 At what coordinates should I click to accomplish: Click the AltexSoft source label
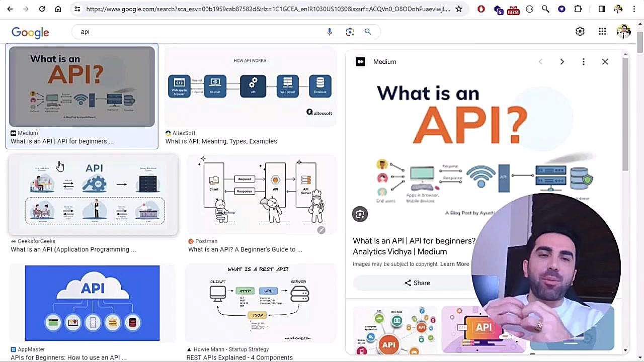point(184,133)
